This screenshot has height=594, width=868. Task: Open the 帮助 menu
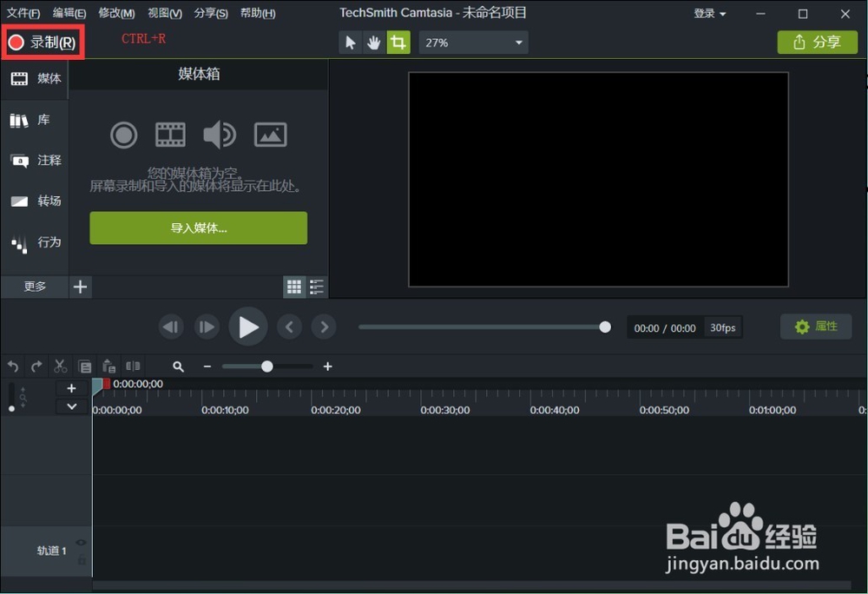[258, 13]
